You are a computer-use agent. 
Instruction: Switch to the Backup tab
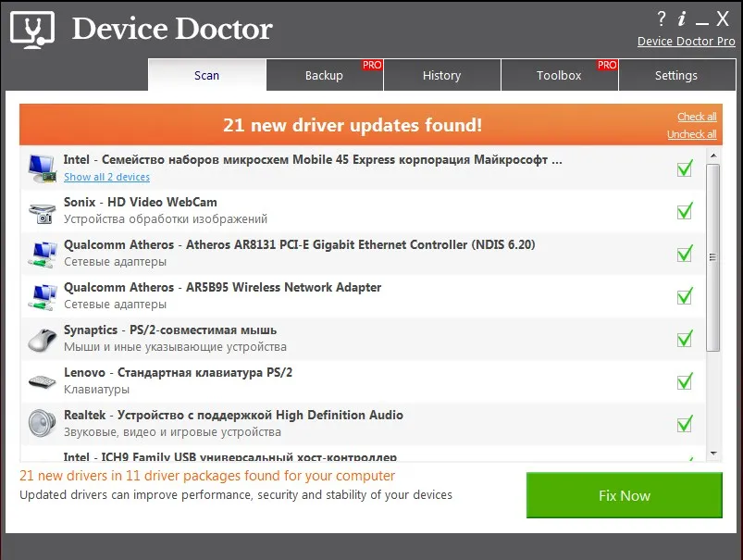[325, 75]
